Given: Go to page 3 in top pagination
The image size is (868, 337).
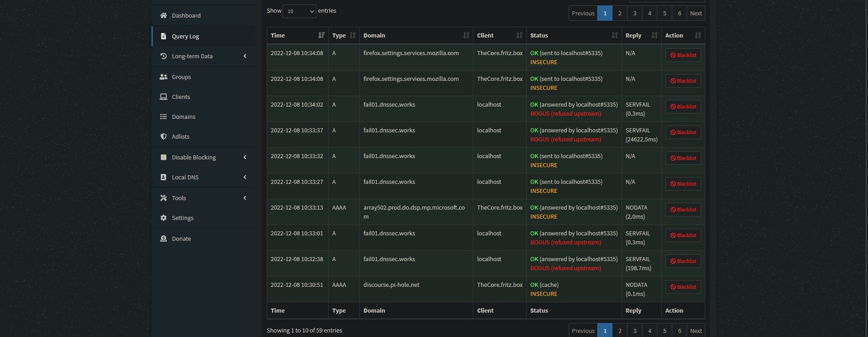Looking at the screenshot, I should click(x=635, y=13).
